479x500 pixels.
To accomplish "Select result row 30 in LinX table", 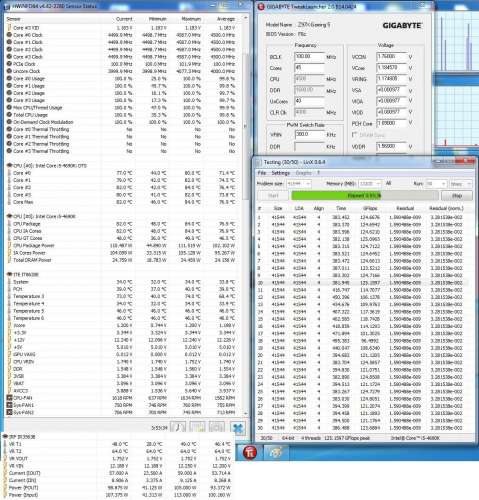I will pyautogui.click(x=362, y=428).
